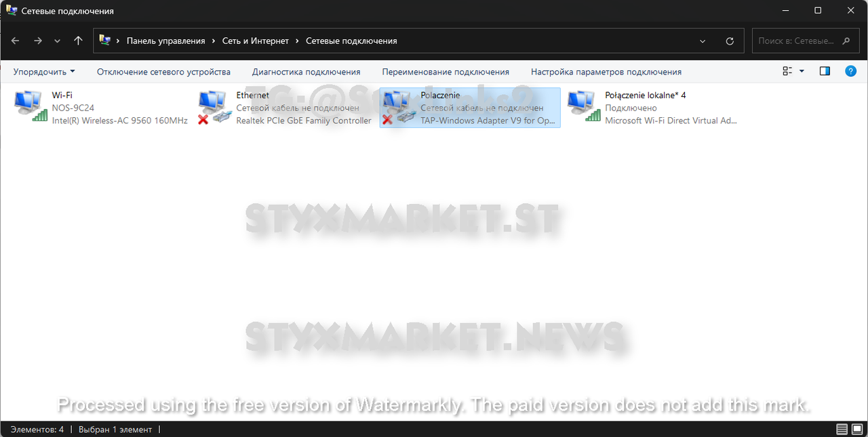Viewport: 868px width, 437px height.
Task: Click Microsoft Wi-Fi Direct Virtual adapter text
Action: point(671,121)
